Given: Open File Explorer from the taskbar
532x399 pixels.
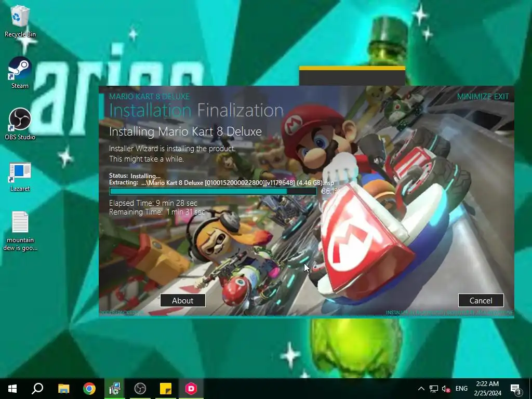Looking at the screenshot, I should [63, 389].
